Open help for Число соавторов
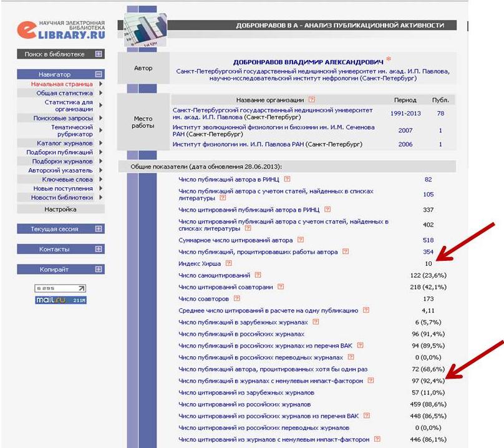504x448 pixels. point(237,298)
